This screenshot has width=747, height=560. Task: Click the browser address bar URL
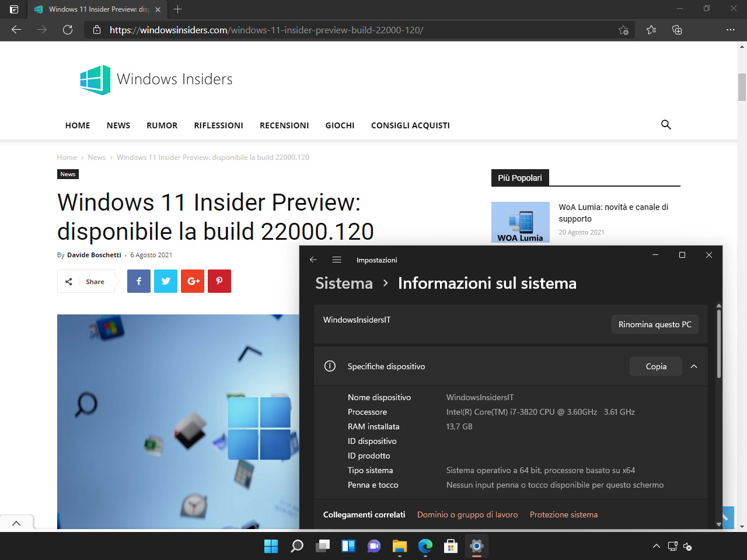coord(267,30)
